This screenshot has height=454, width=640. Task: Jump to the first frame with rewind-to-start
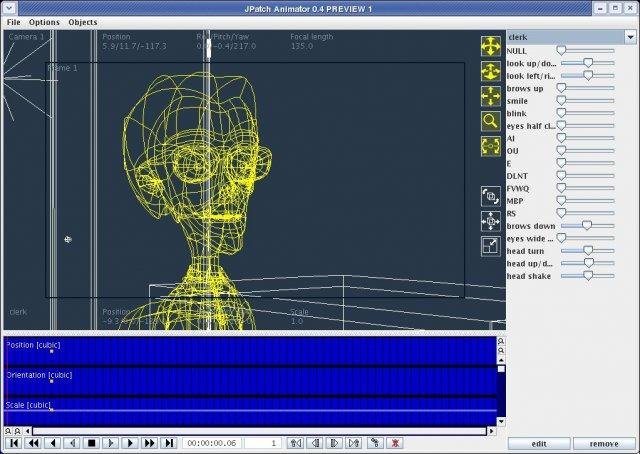pos(14,442)
